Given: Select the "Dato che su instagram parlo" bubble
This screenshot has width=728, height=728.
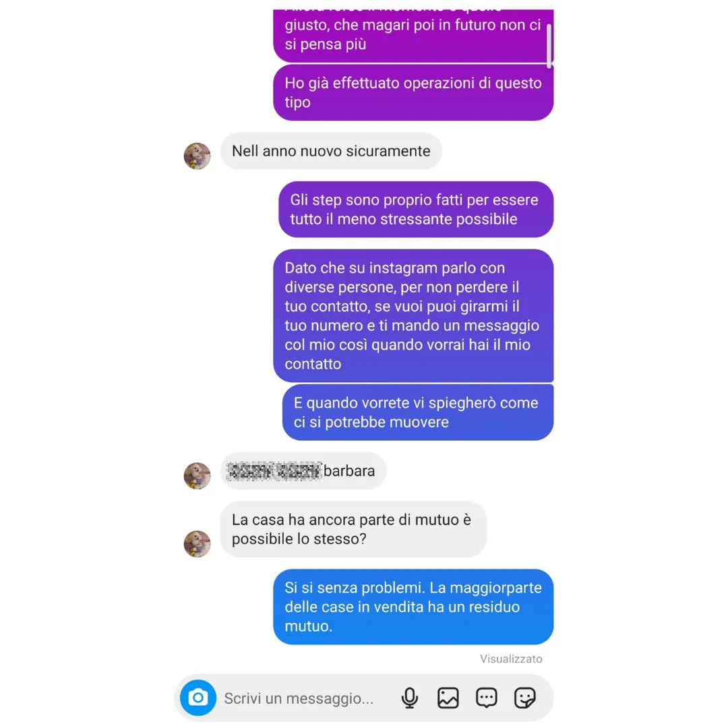Looking at the screenshot, I should click(413, 315).
